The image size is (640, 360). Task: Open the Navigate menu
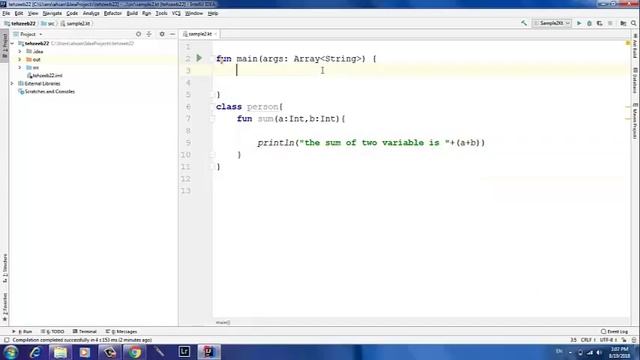(52, 13)
